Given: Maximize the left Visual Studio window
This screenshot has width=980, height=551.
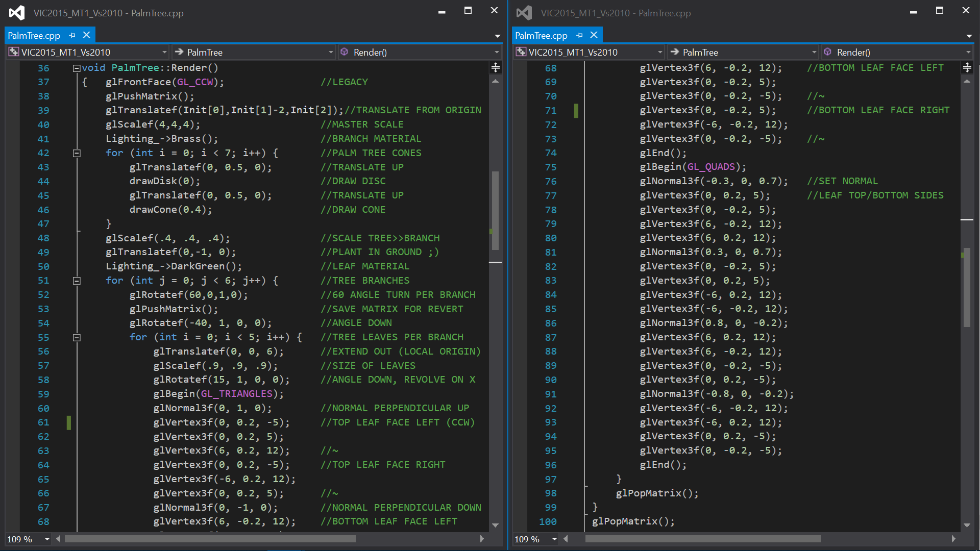Looking at the screenshot, I should (468, 11).
